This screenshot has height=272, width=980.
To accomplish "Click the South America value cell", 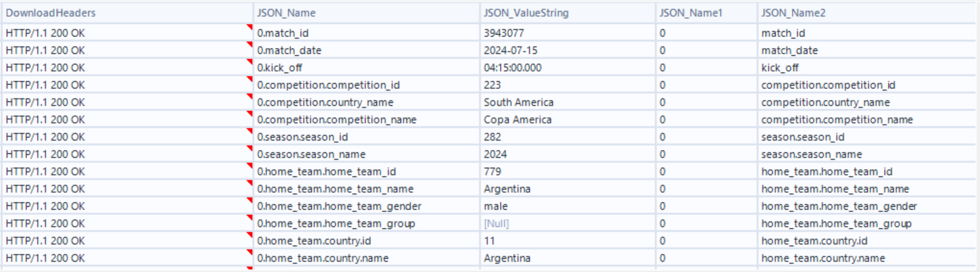I will pyautogui.click(x=518, y=102).
